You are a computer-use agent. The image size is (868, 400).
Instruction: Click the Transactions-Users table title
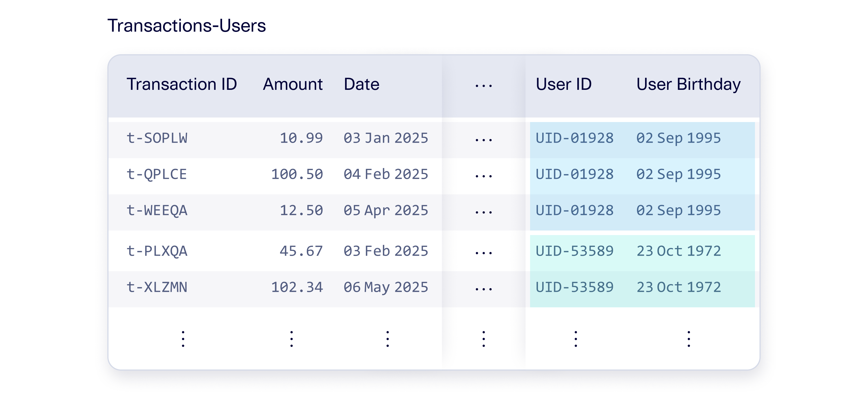186,26
